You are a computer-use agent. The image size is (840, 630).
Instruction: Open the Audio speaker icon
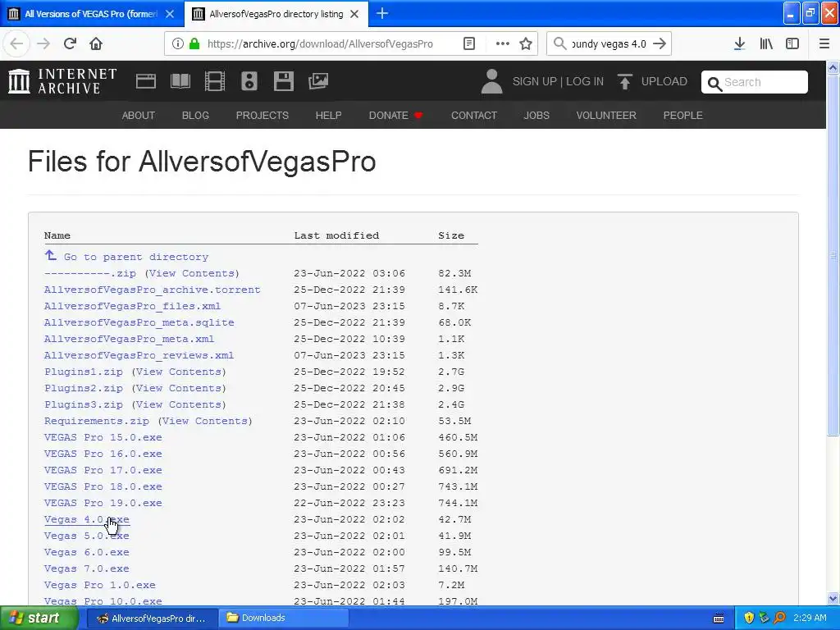tap(249, 81)
